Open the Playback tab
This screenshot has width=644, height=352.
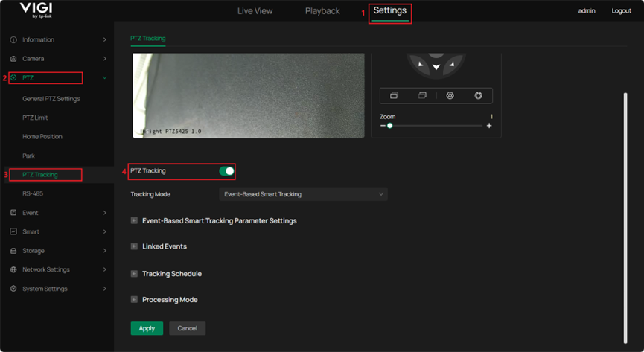322,11
